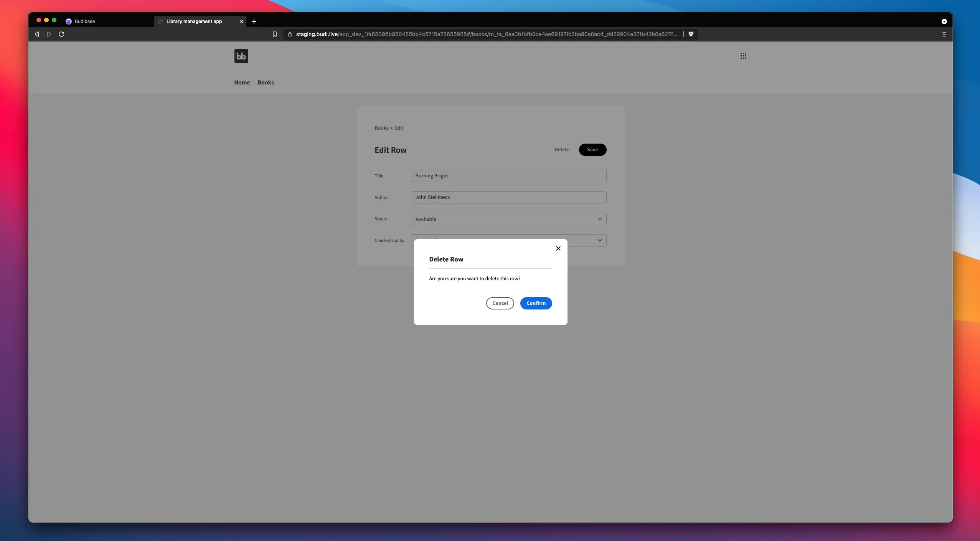Click the Budibase logo icon
Viewport: 980px width, 541px height.
[x=241, y=56]
